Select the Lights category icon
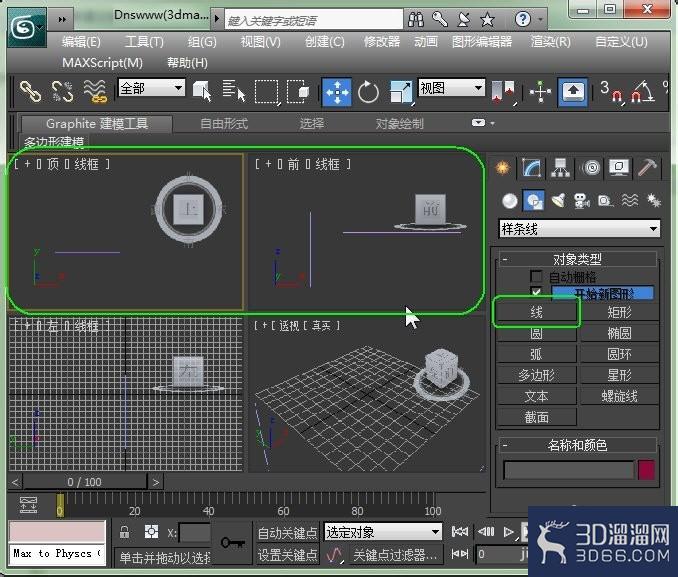Screen dimensions: 678x577 (558, 201)
